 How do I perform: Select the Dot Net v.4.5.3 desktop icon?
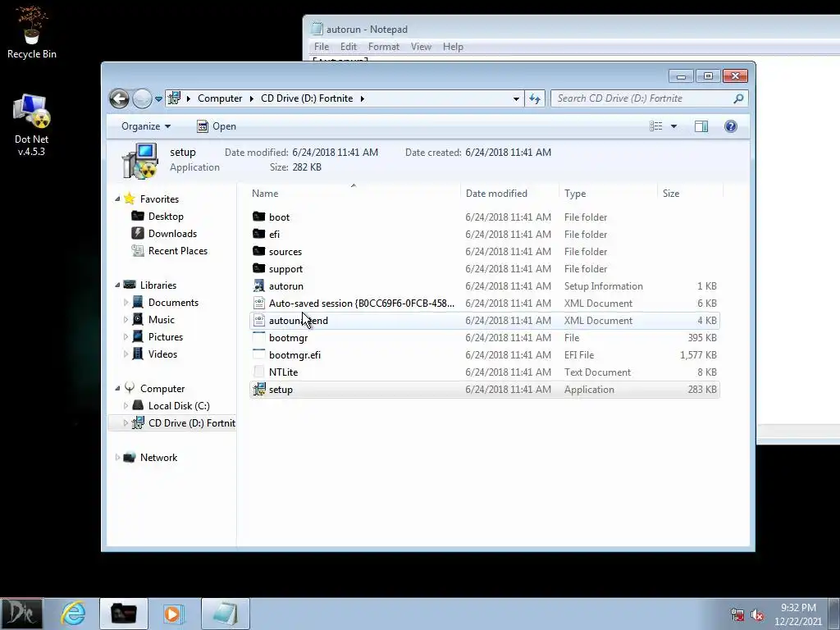[32, 125]
